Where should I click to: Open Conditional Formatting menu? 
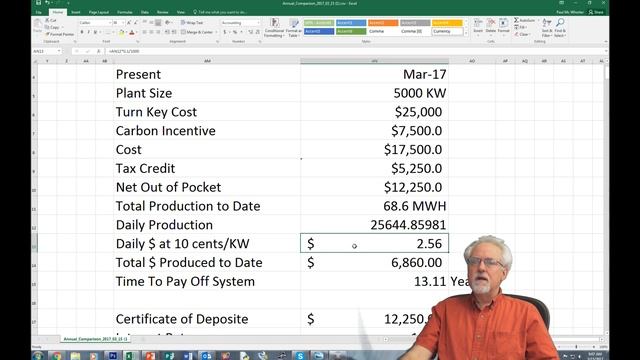[274, 28]
